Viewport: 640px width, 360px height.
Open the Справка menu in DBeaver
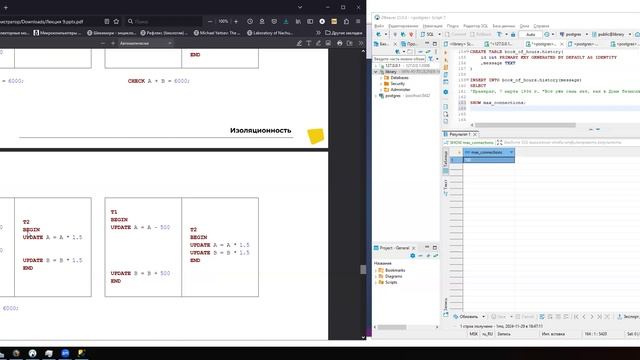coord(541,26)
